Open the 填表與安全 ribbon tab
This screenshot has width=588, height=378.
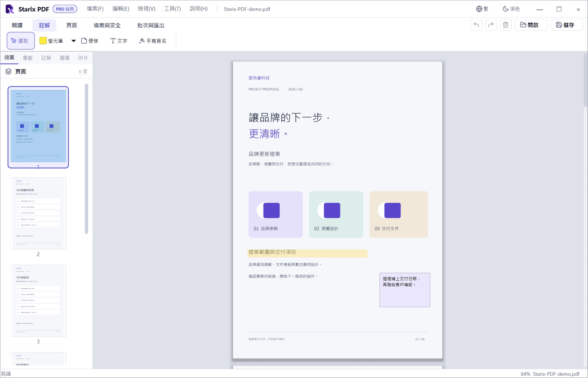(107, 25)
